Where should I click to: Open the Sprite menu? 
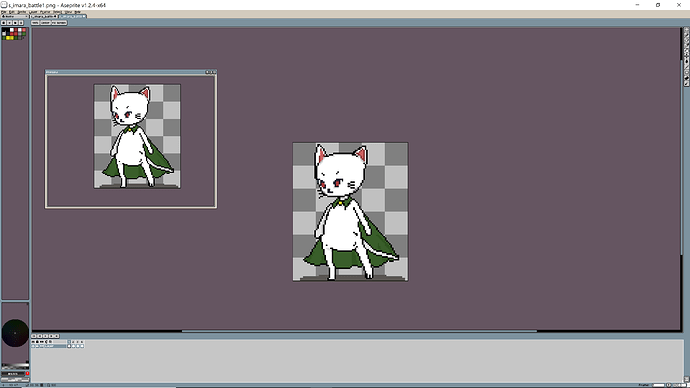[22, 12]
